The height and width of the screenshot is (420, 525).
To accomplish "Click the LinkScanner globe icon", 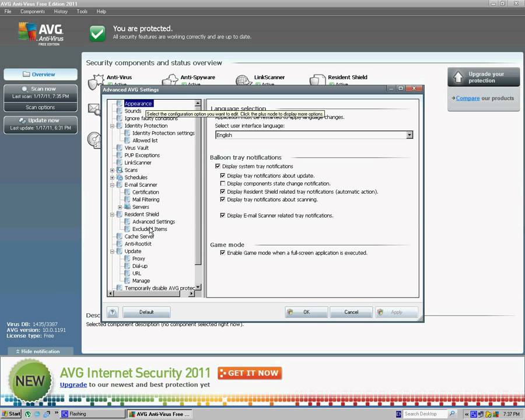I will click(243, 80).
